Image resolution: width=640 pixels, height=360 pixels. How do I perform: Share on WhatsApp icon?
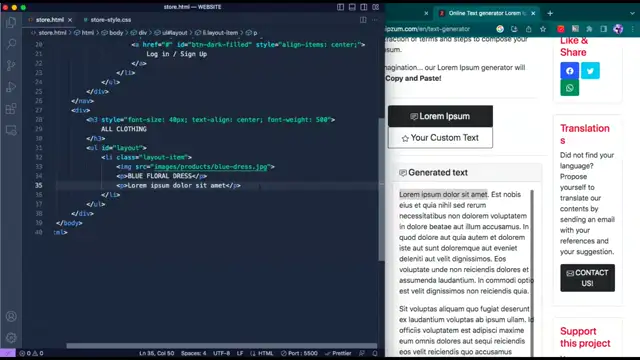[x=569, y=88]
